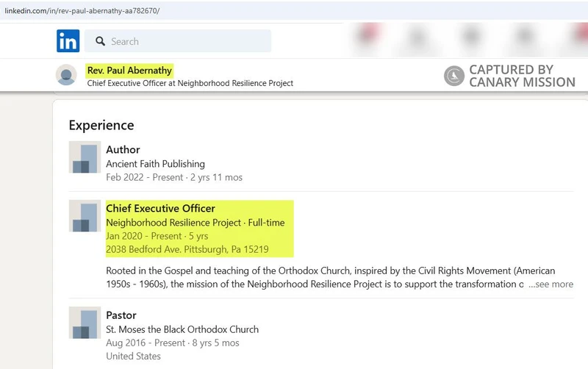Viewport: 588px width, 369px height.
Task: Click the Pastor job title
Action: coord(121,315)
